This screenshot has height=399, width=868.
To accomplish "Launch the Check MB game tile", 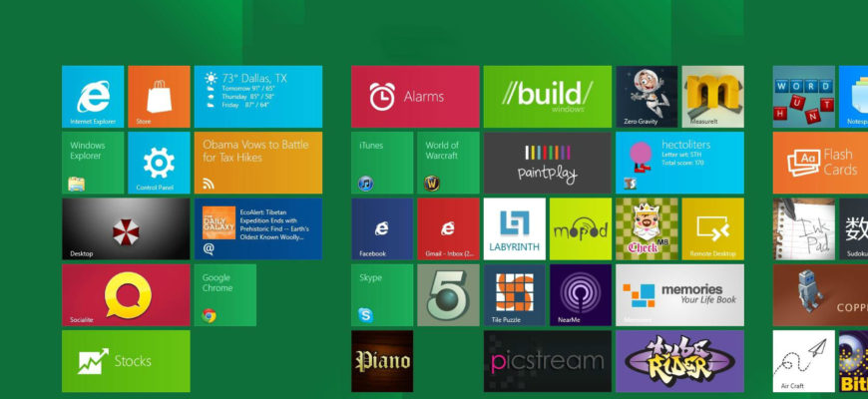I will pos(647,228).
